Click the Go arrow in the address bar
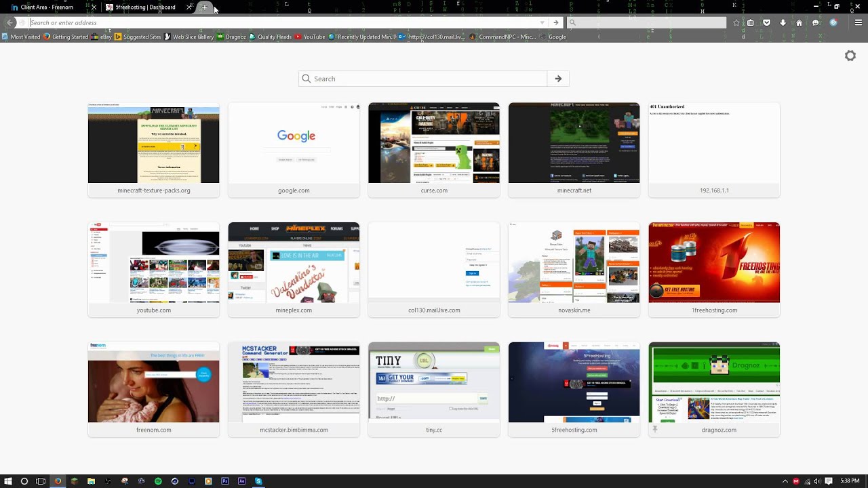The height and width of the screenshot is (488, 868). (556, 22)
